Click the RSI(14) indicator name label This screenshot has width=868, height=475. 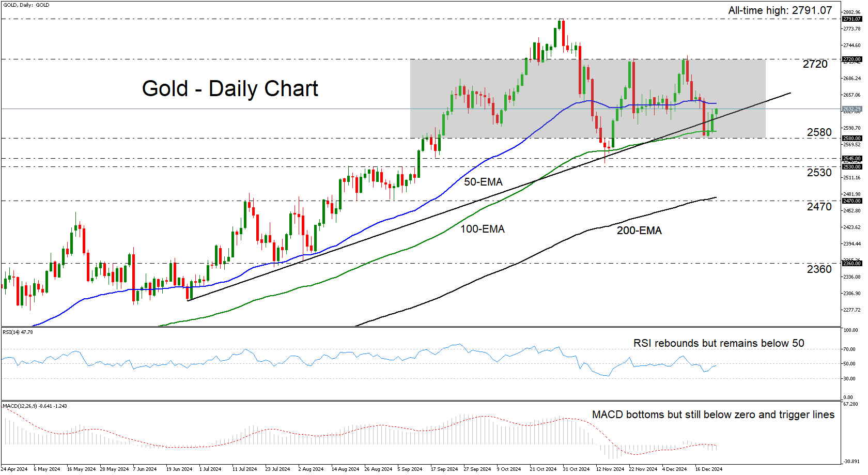[18, 332]
